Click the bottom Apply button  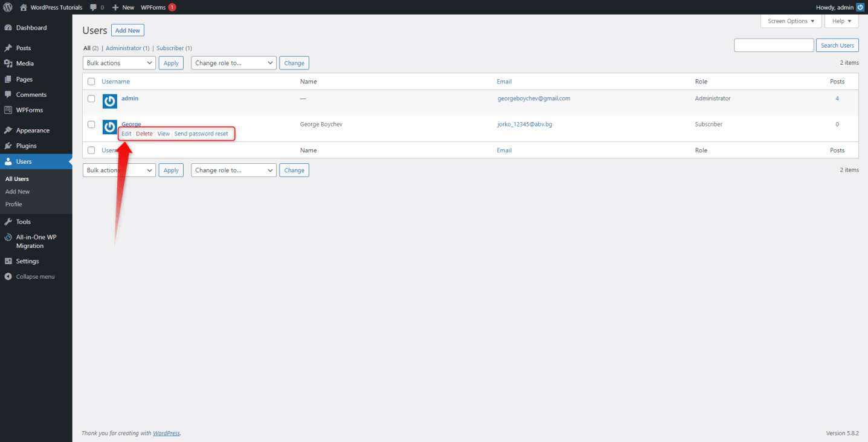pyautogui.click(x=172, y=171)
